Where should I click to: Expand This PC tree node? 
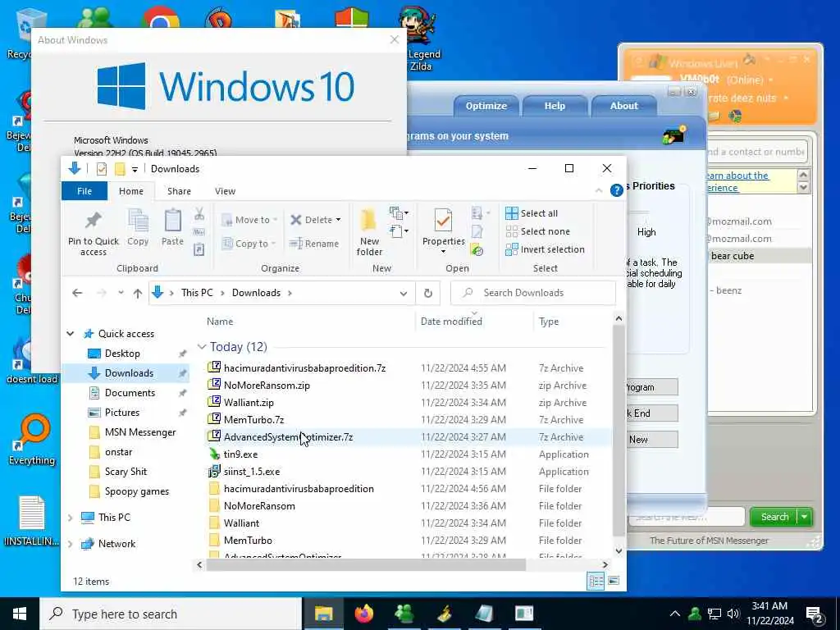click(71, 518)
